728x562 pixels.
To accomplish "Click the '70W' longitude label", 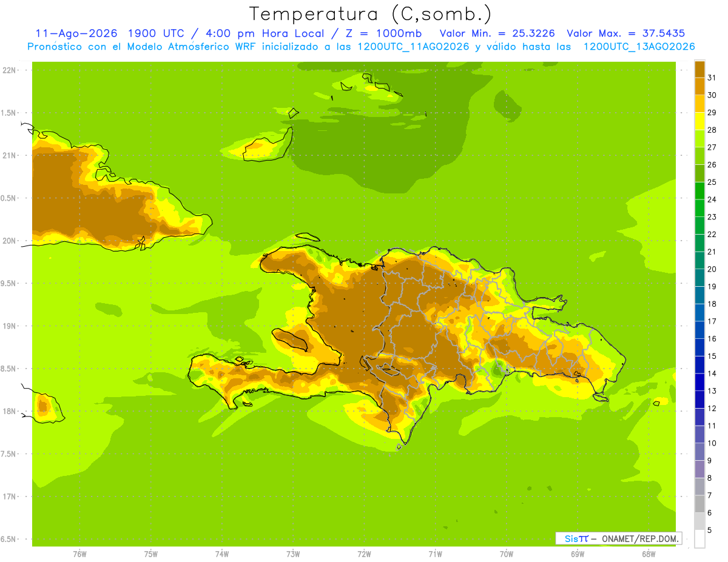I will (x=507, y=554).
